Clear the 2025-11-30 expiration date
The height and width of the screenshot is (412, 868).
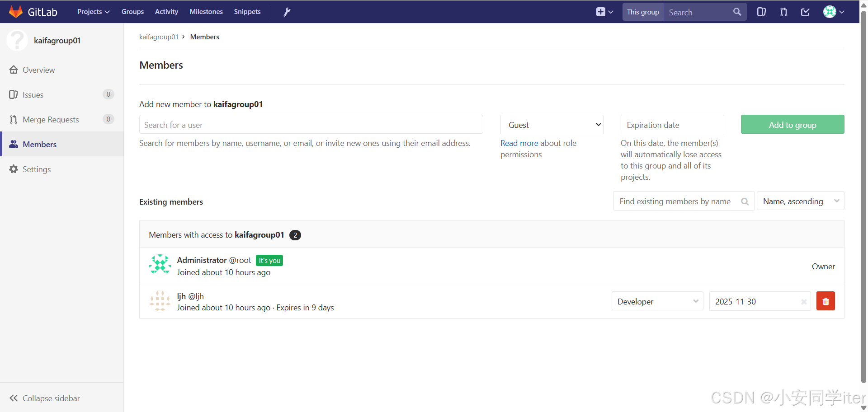[x=803, y=302]
